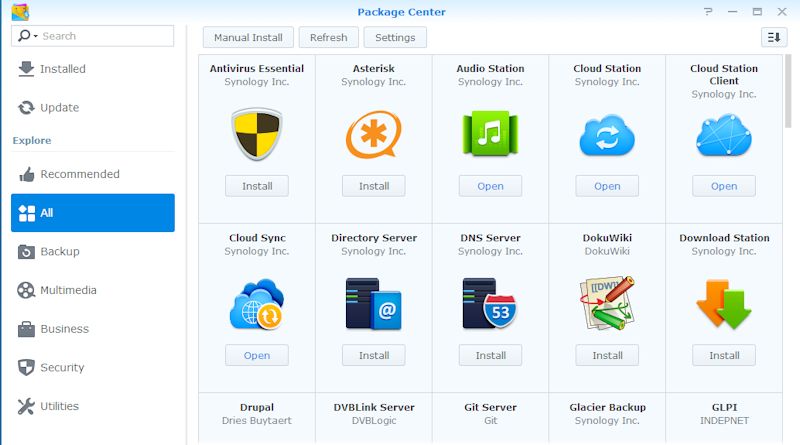Select the All category
This screenshot has height=445, width=800.
93,213
